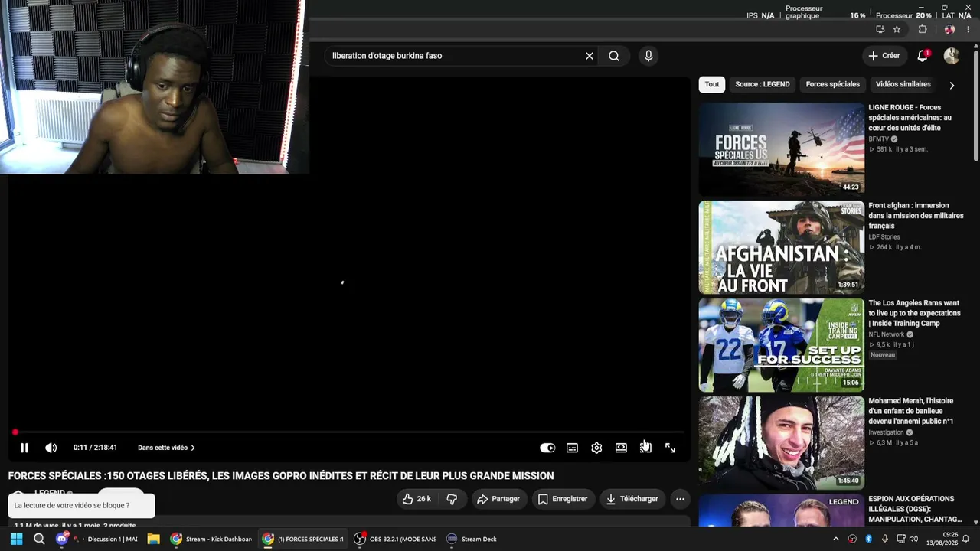980x551 pixels.
Task: Select the 'Source : LEGEND' chip
Action: coord(762,84)
